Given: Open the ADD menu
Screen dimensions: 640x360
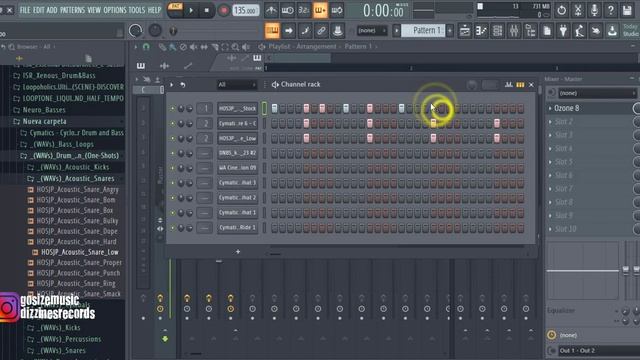Looking at the screenshot, I should point(52,10).
